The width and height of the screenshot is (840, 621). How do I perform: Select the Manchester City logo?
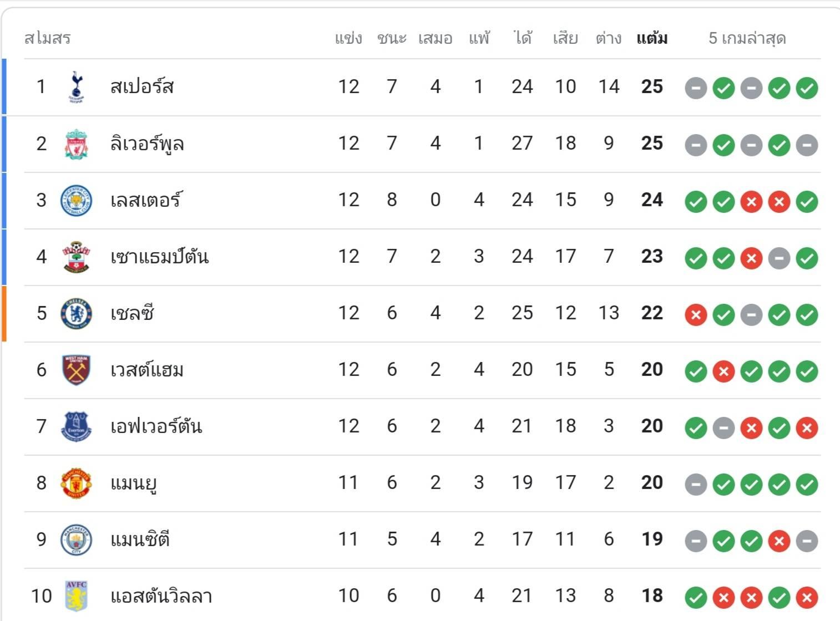tap(76, 540)
